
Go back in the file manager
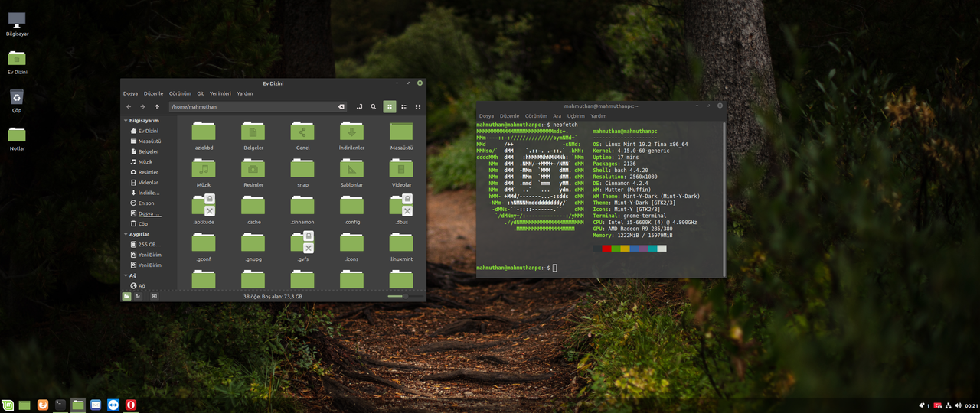coord(129,107)
